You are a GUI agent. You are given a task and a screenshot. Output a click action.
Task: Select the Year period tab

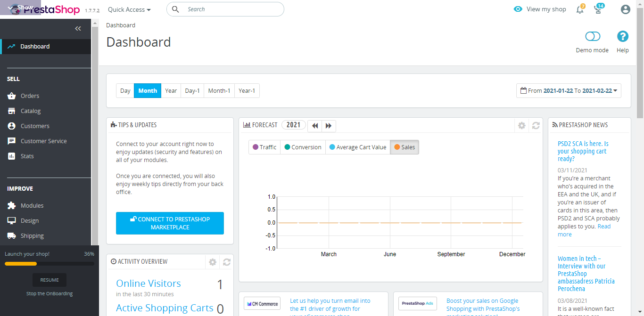(171, 91)
